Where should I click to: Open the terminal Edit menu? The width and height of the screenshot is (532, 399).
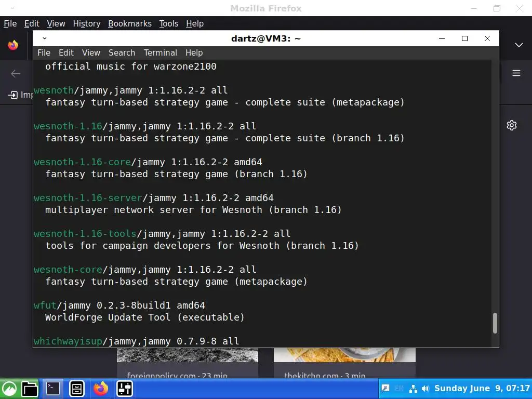tap(66, 53)
